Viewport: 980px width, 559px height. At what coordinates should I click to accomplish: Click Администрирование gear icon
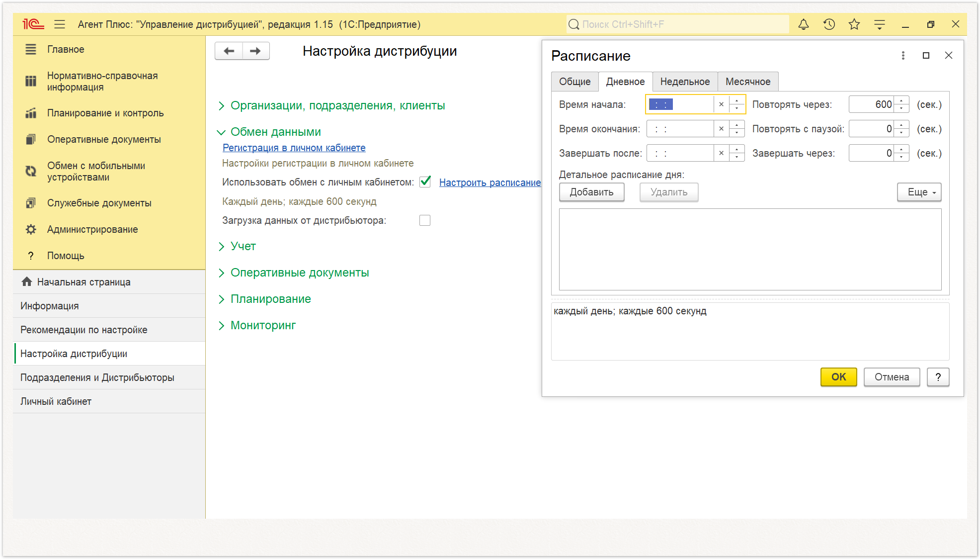click(x=31, y=229)
